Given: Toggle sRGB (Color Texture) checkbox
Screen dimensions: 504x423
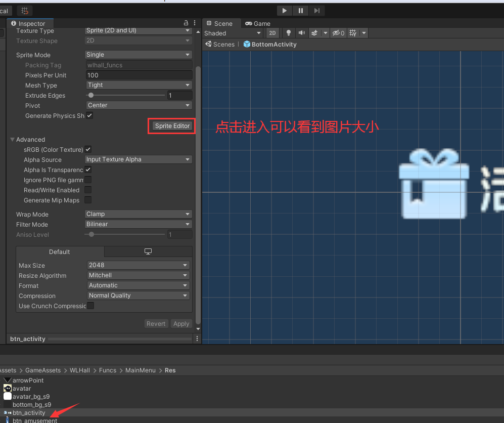Looking at the screenshot, I should coord(88,149).
